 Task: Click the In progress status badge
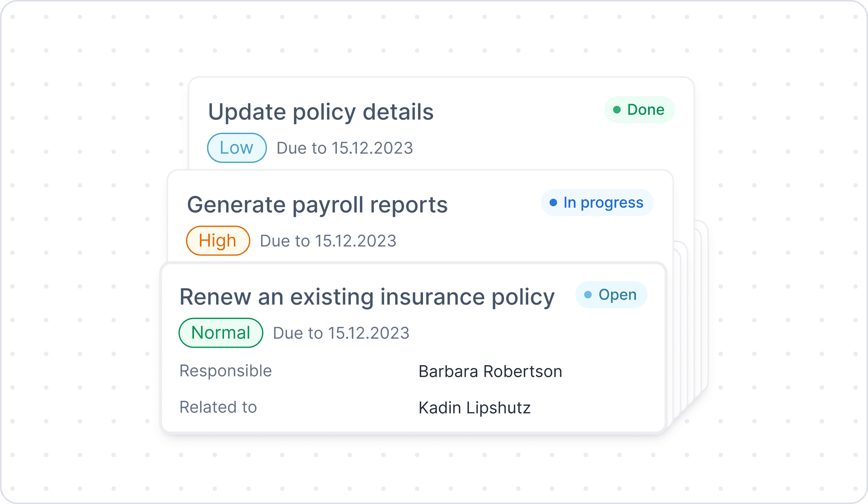(597, 203)
